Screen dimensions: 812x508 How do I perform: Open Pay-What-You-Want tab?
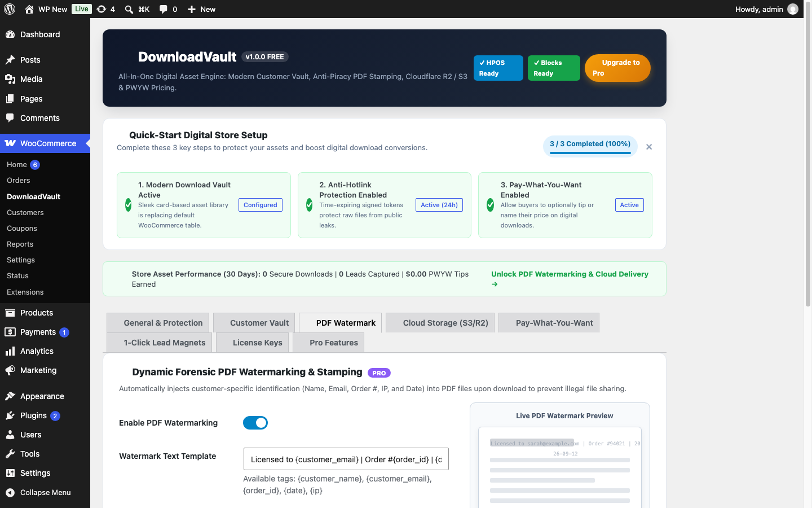pos(549,323)
